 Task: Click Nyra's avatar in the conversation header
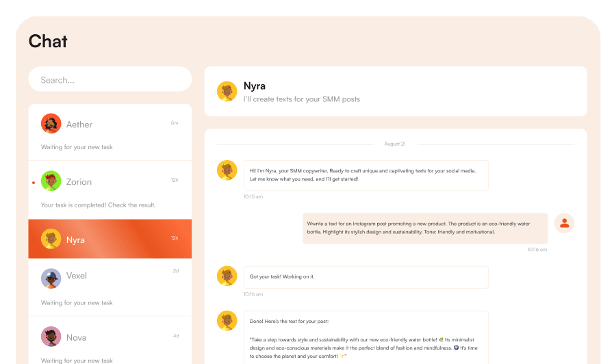click(x=227, y=92)
